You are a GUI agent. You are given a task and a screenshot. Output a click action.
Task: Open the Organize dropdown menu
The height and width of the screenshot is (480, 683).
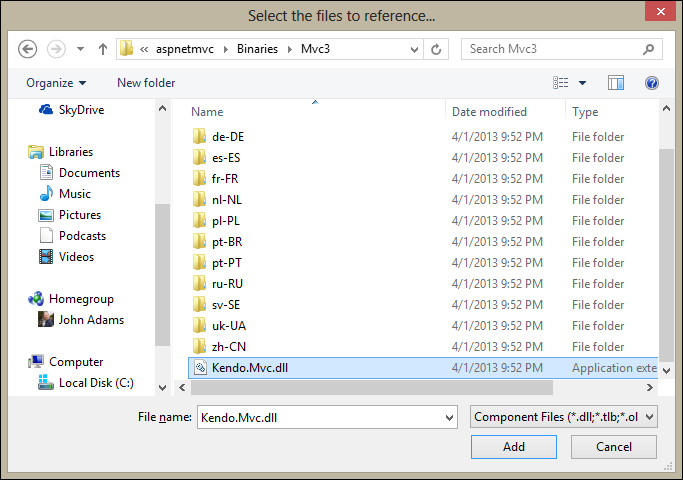[56, 83]
